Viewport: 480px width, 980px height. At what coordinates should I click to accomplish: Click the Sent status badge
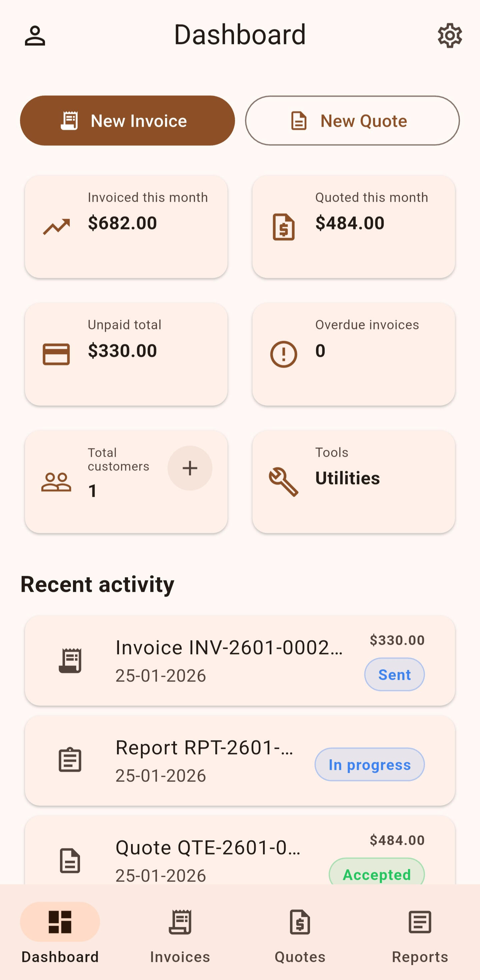pos(394,675)
